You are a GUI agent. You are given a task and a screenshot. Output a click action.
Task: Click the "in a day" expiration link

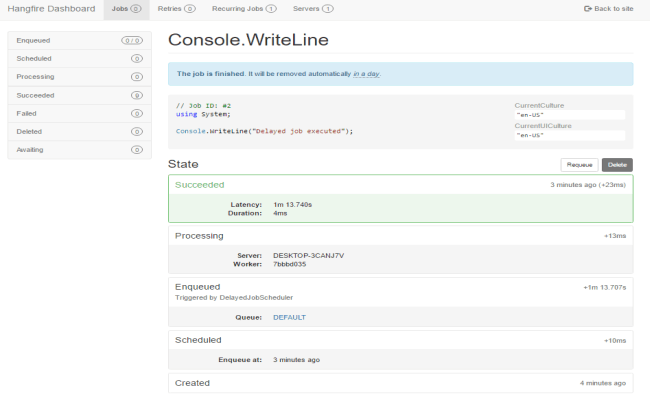coord(366,74)
